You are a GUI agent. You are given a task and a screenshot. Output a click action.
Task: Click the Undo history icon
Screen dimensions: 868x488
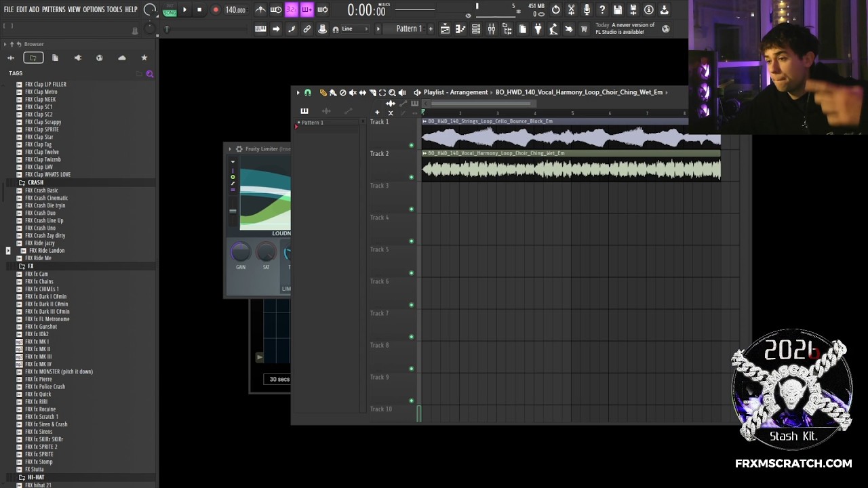[x=555, y=9]
